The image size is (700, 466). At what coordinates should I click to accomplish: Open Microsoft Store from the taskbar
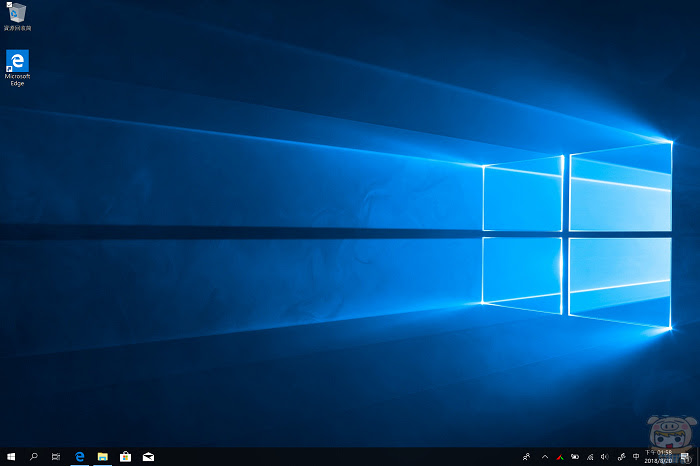[125, 457]
